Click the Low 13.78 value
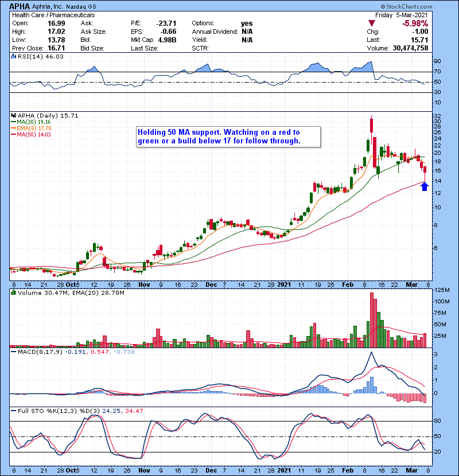This screenshot has height=476, width=459. click(56, 40)
